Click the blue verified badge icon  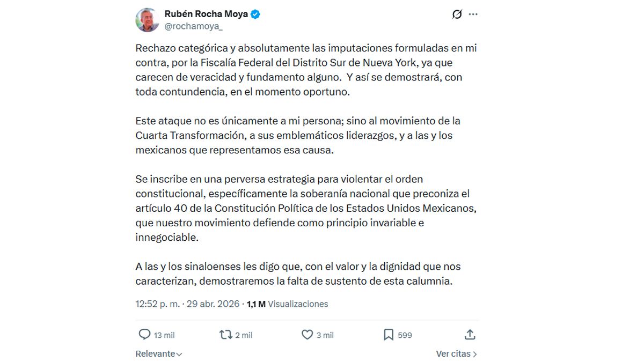coord(255,14)
